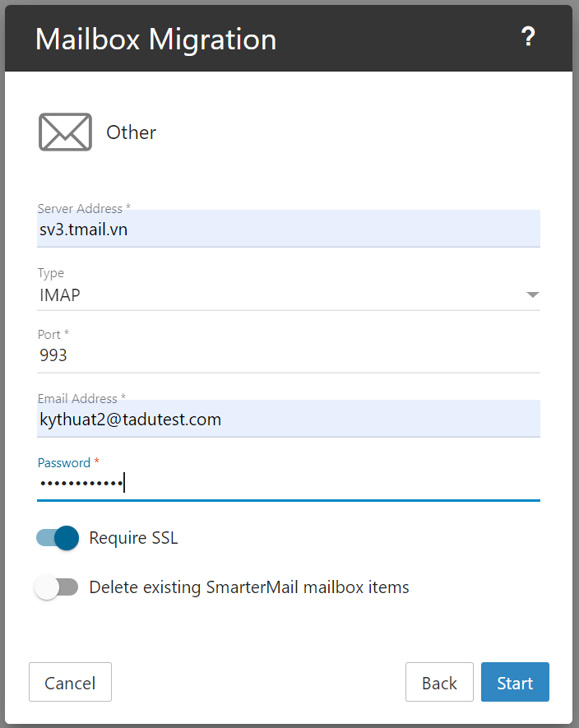Viewport: 579px width, 728px height.
Task: Click the envelope mail icon
Action: click(x=65, y=132)
